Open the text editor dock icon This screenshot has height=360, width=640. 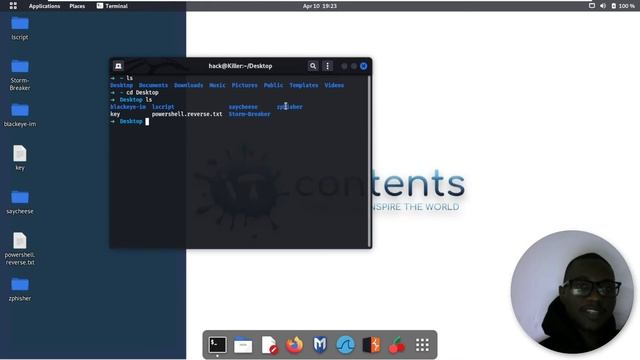coord(269,345)
